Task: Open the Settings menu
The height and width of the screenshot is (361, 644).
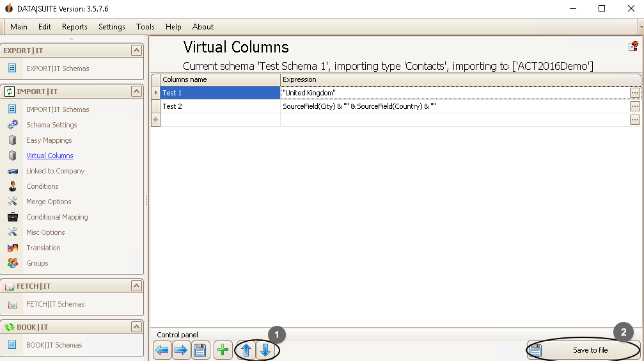Action: click(x=112, y=27)
